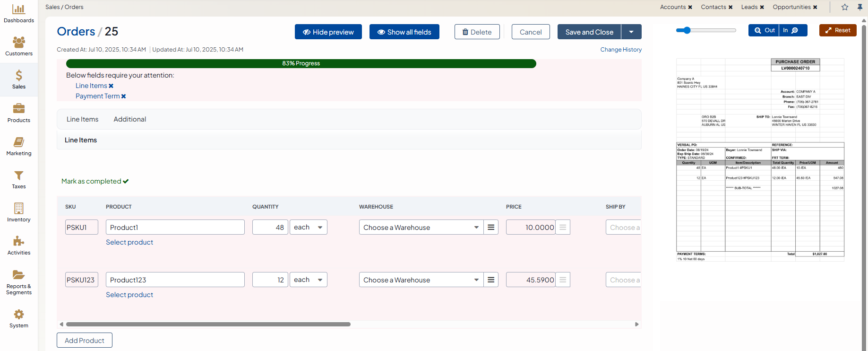Switch to the Additional tab
Image resolution: width=868 pixels, height=351 pixels.
tap(129, 119)
